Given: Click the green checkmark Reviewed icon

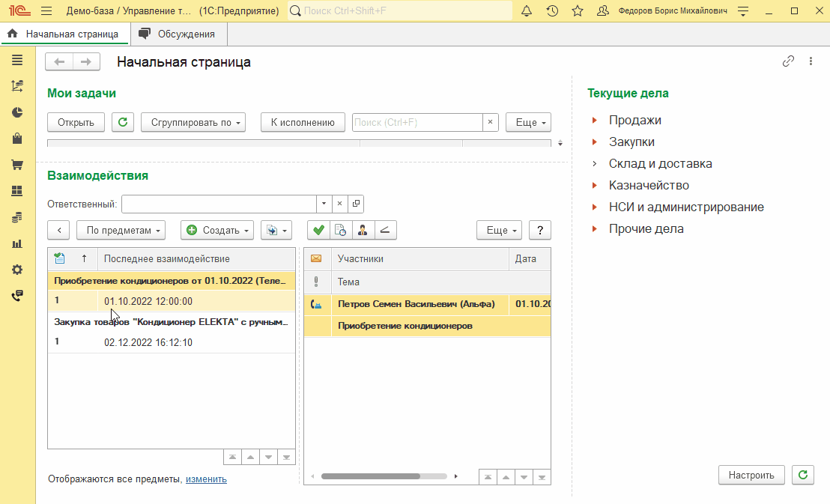Looking at the screenshot, I should coord(318,230).
